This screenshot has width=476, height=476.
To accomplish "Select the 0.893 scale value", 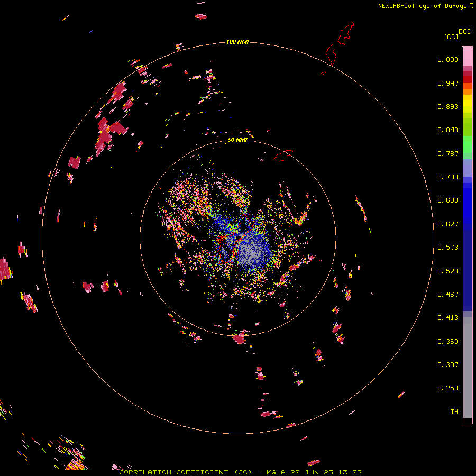I will pyautogui.click(x=448, y=106).
